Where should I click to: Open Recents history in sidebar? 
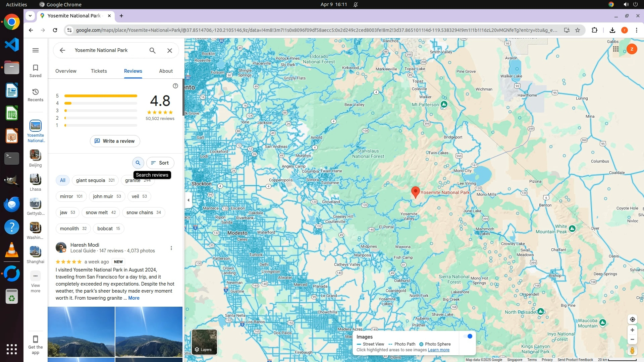coord(36,95)
